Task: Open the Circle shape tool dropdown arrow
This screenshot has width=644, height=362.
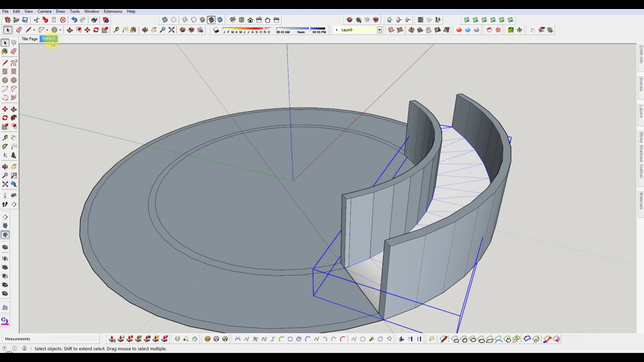Action: [60, 30]
